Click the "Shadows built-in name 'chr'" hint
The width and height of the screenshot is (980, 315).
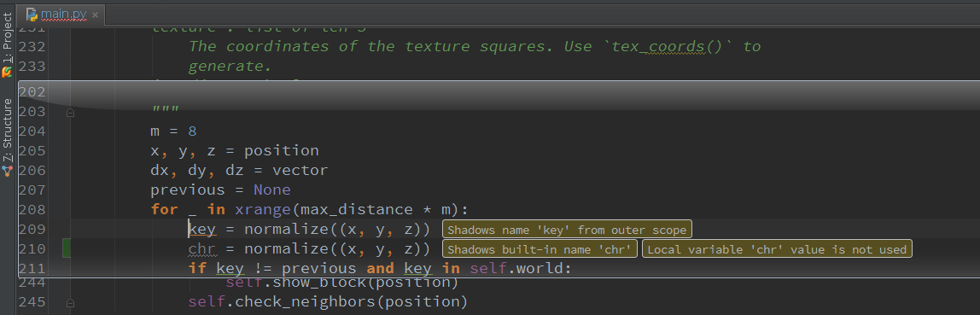(x=540, y=249)
